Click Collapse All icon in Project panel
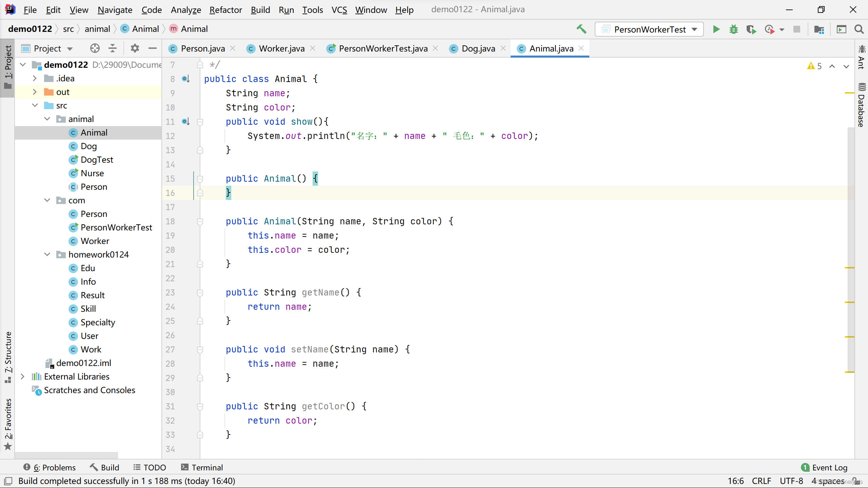868x488 pixels. (x=113, y=48)
